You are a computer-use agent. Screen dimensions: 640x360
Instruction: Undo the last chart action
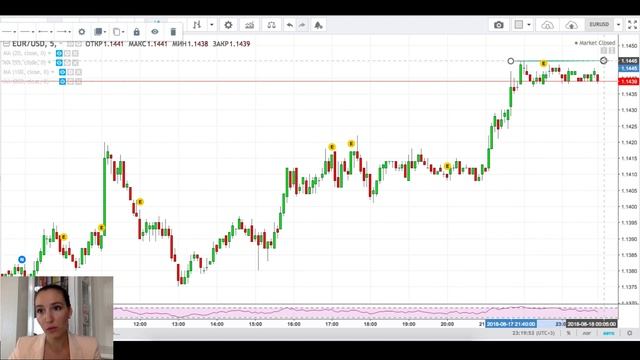tap(289, 25)
